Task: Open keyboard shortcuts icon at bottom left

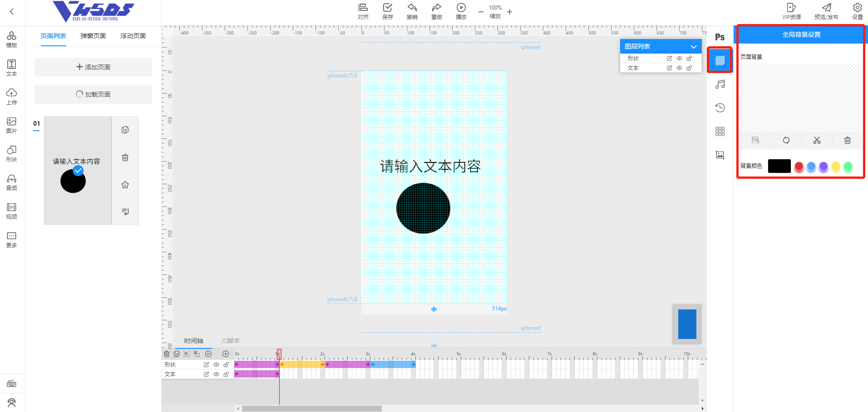Action: click(x=12, y=384)
